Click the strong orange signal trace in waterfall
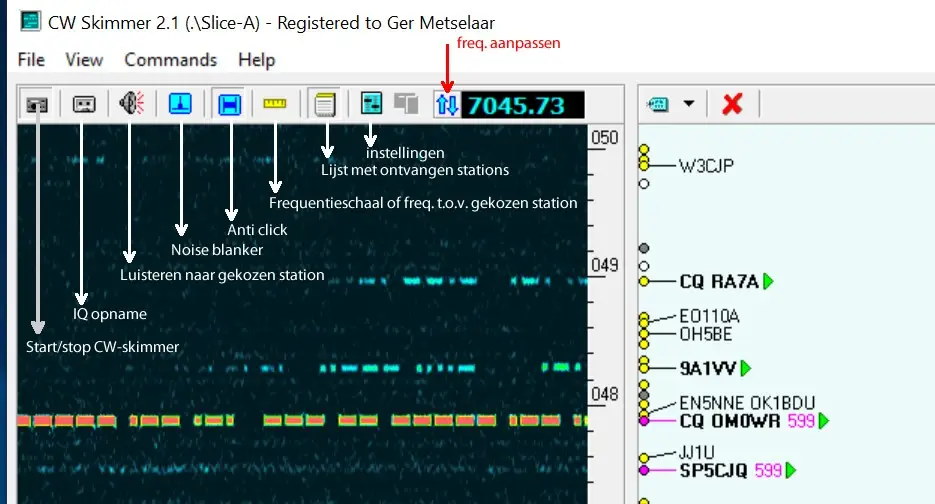 302,420
